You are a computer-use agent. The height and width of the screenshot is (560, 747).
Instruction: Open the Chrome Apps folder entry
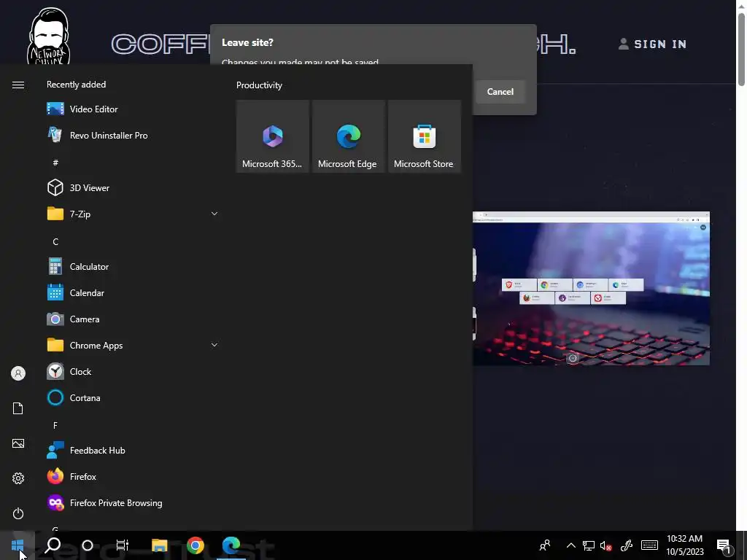point(133,345)
